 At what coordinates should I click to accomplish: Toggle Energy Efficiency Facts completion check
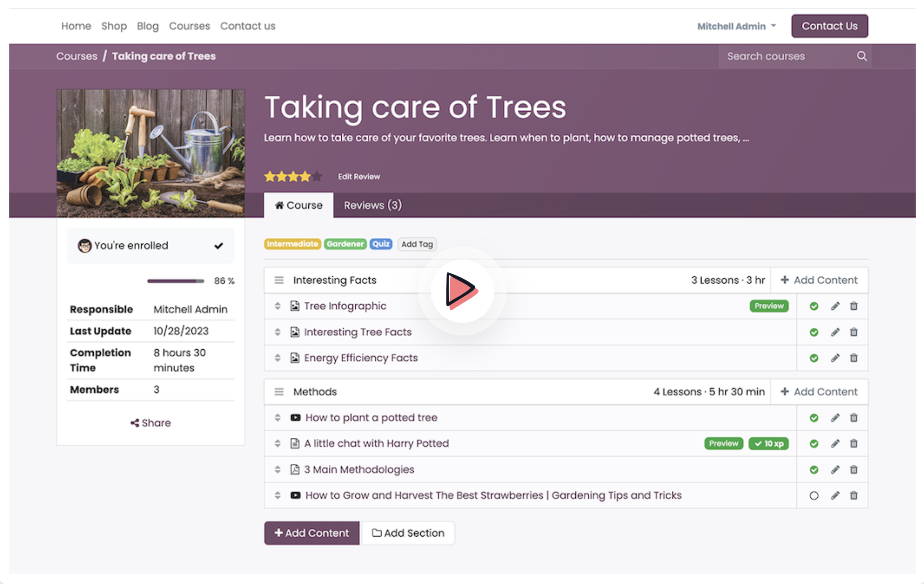coord(814,358)
